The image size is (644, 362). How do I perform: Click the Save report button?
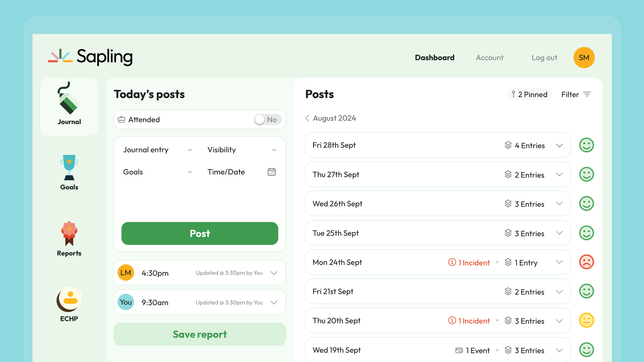200,334
